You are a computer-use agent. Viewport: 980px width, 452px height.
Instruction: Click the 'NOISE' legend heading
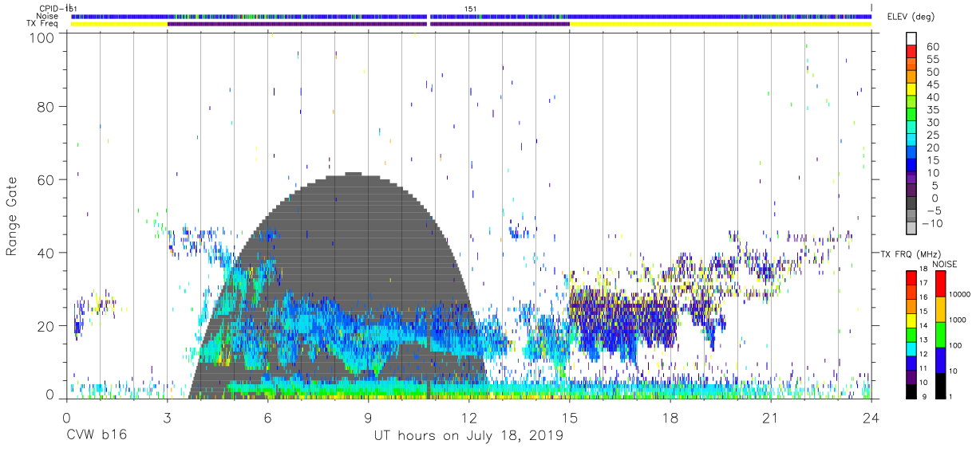tap(946, 264)
